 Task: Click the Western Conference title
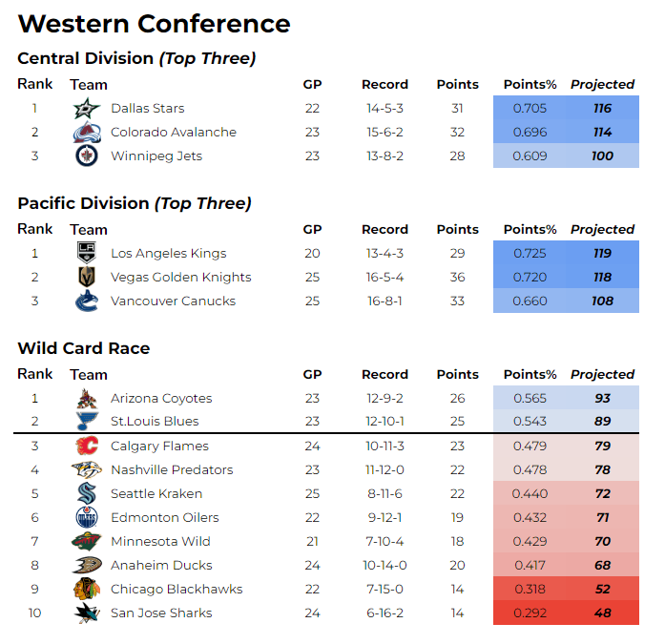154,24
